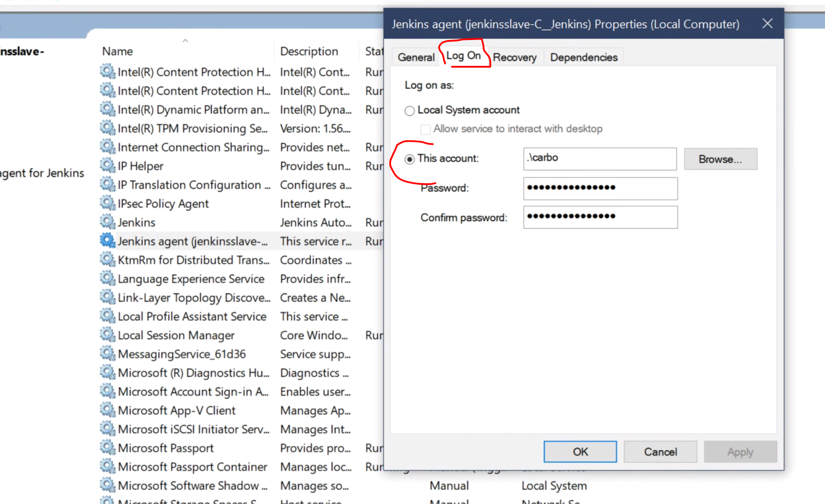825x504 pixels.
Task: Click the 'Manages Ap...' description cell
Action: [x=315, y=411]
